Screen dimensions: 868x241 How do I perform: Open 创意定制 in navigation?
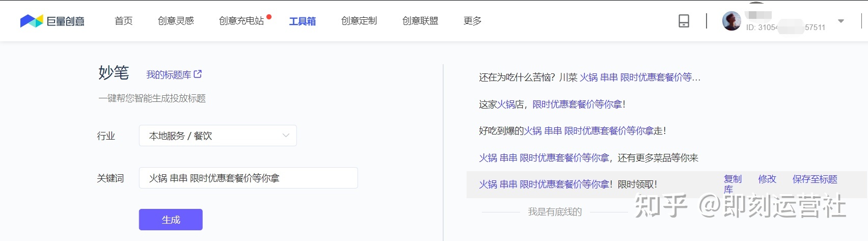point(359,21)
